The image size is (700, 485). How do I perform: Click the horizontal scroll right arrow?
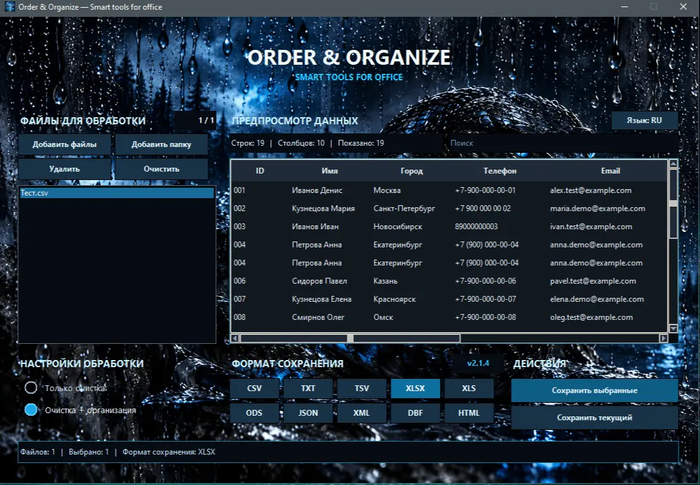coord(664,338)
